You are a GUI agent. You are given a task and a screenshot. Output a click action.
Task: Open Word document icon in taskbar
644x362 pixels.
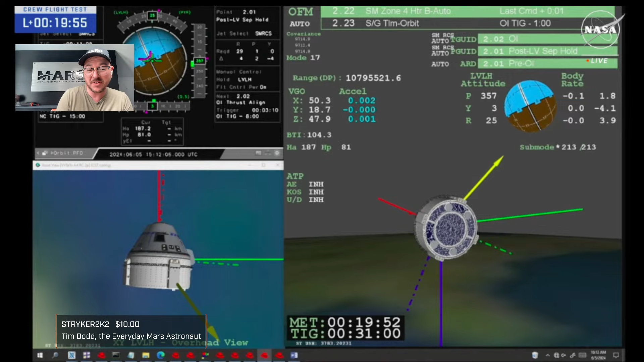click(x=294, y=355)
